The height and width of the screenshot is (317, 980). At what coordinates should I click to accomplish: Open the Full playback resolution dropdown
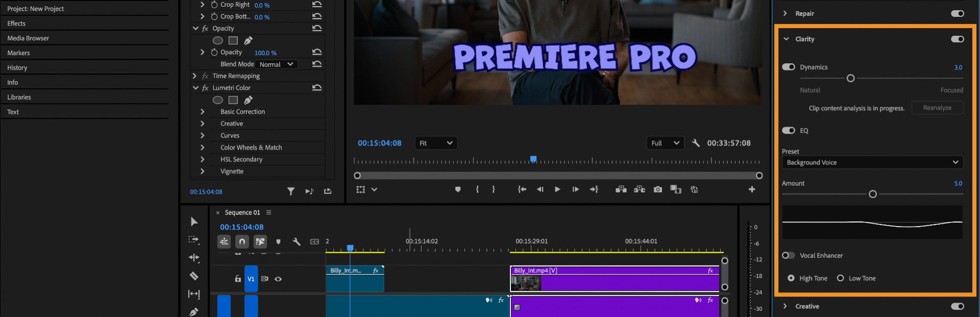click(665, 143)
